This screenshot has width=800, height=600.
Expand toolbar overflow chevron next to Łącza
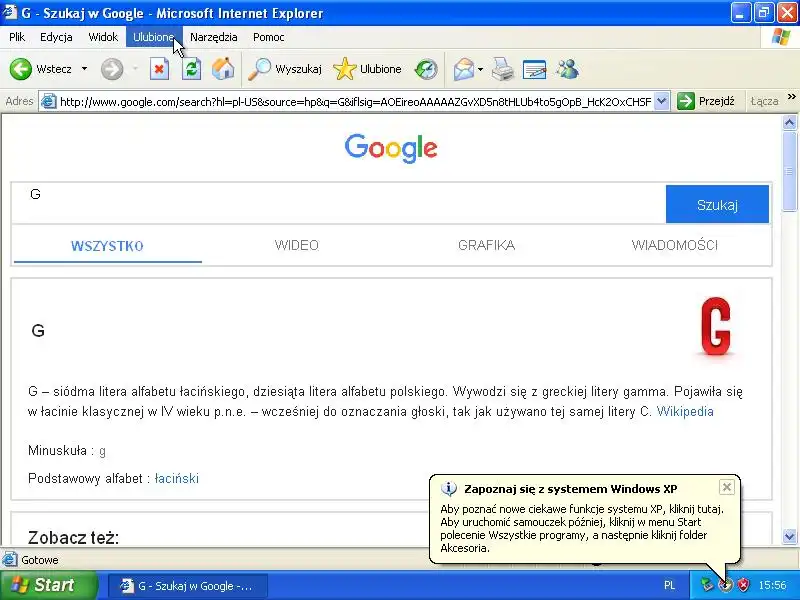click(x=791, y=96)
